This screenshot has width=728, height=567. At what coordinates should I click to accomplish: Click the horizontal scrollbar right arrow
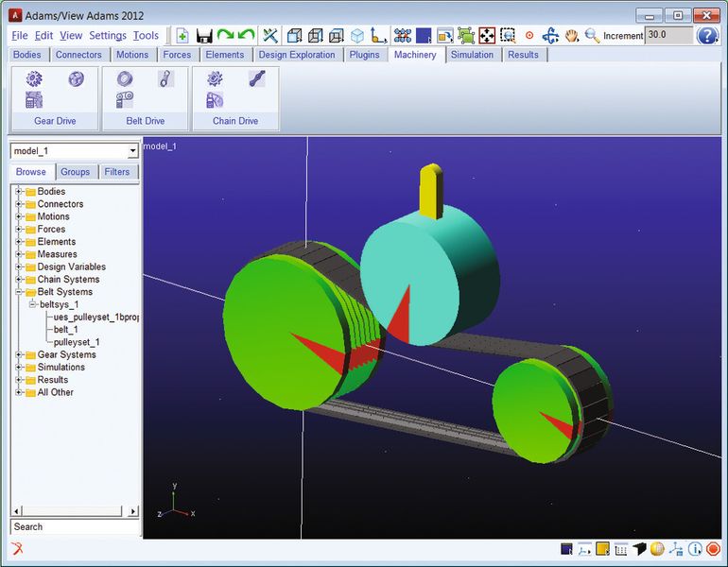132,511
